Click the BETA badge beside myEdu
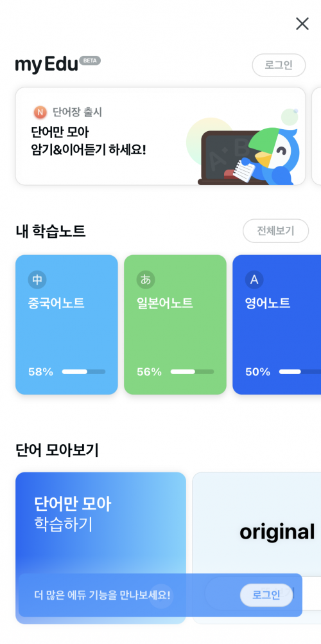The width and height of the screenshot is (321, 644). [90, 60]
